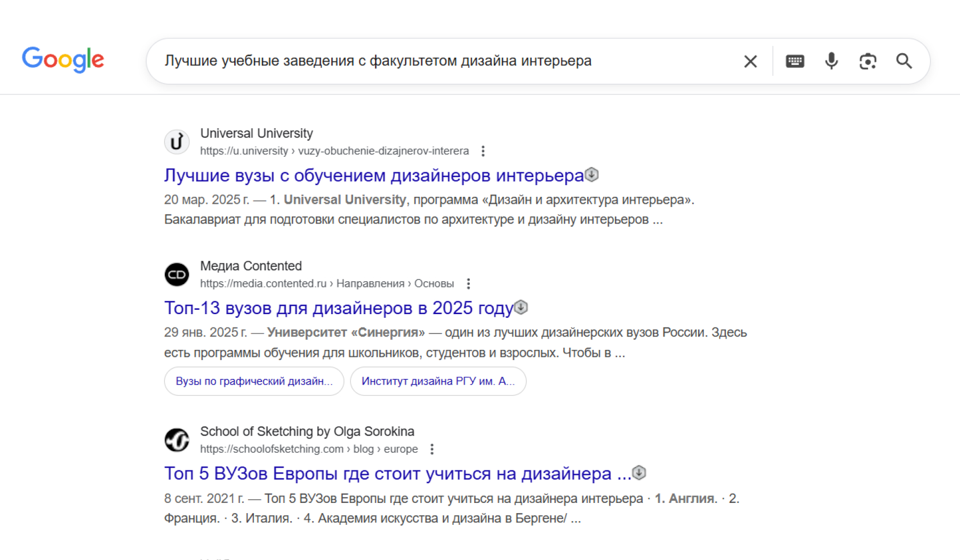
Task: Open search by image camera icon
Action: [x=868, y=61]
